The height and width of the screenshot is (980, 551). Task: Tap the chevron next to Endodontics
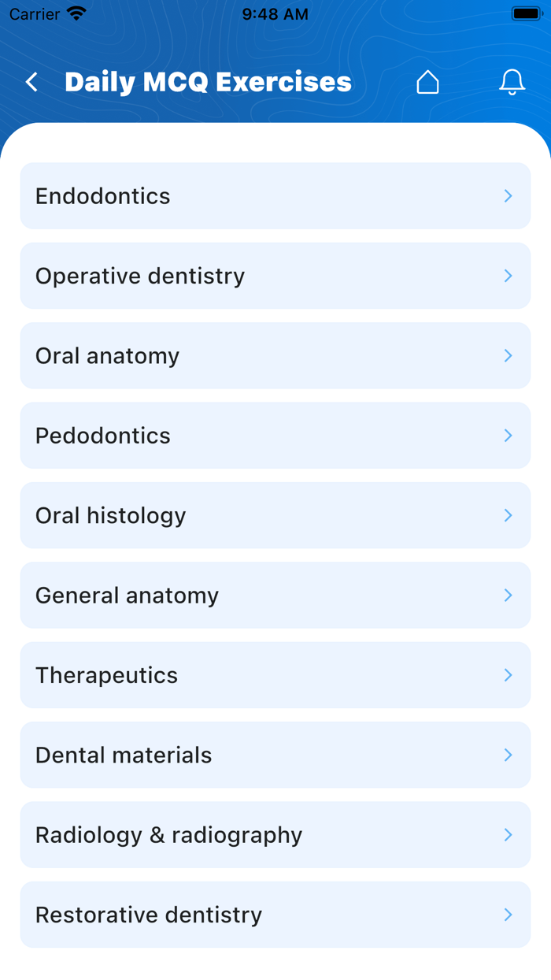coord(508,195)
